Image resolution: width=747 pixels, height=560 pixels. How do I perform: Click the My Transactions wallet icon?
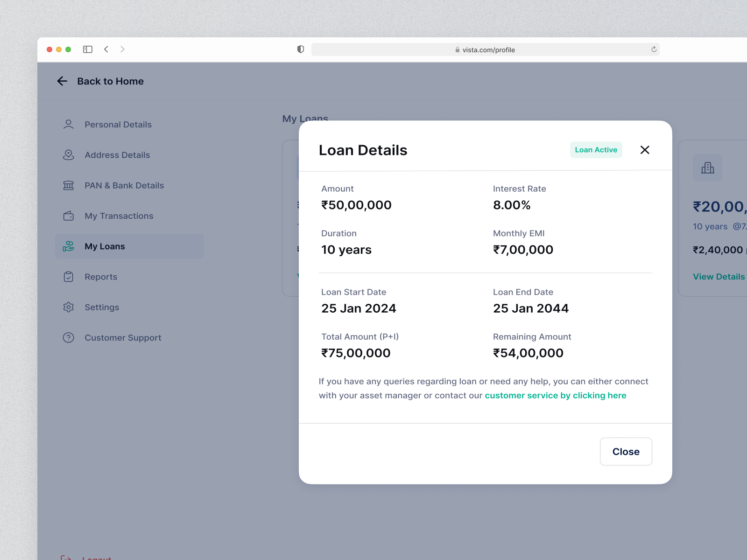click(69, 216)
